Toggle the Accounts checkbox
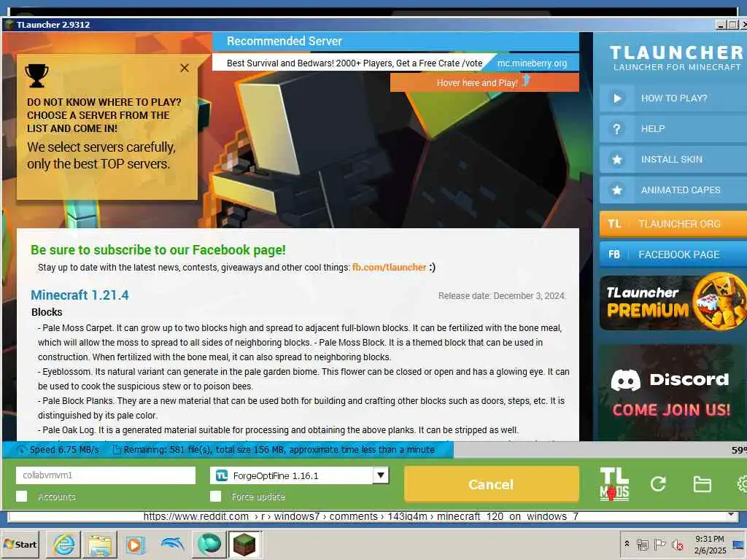The width and height of the screenshot is (747, 560). [x=21, y=496]
